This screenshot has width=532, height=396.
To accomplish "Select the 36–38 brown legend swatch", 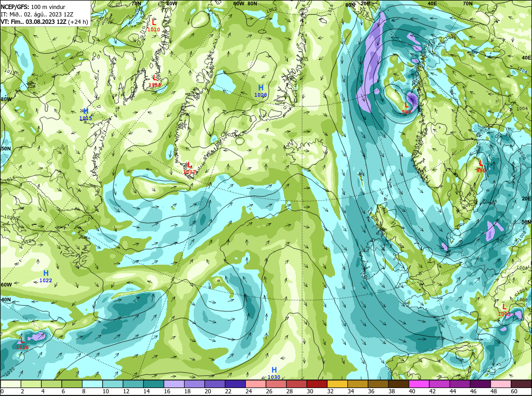I will coord(378,384).
